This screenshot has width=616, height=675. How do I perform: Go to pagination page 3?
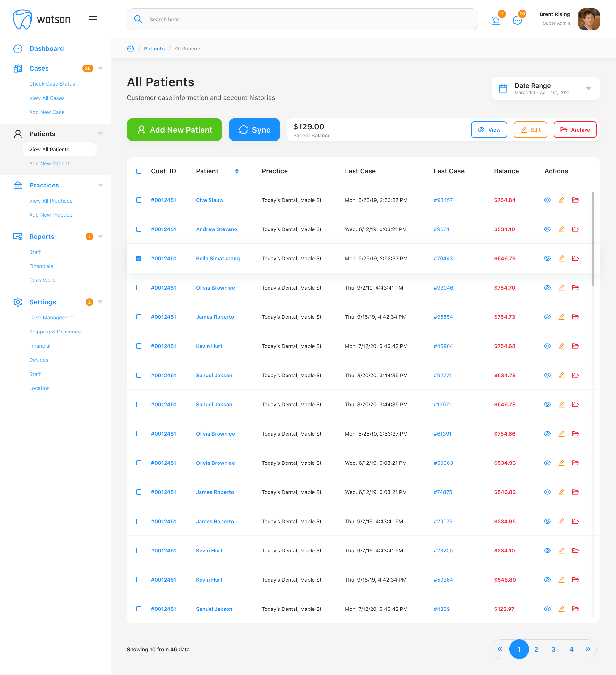[x=553, y=649]
